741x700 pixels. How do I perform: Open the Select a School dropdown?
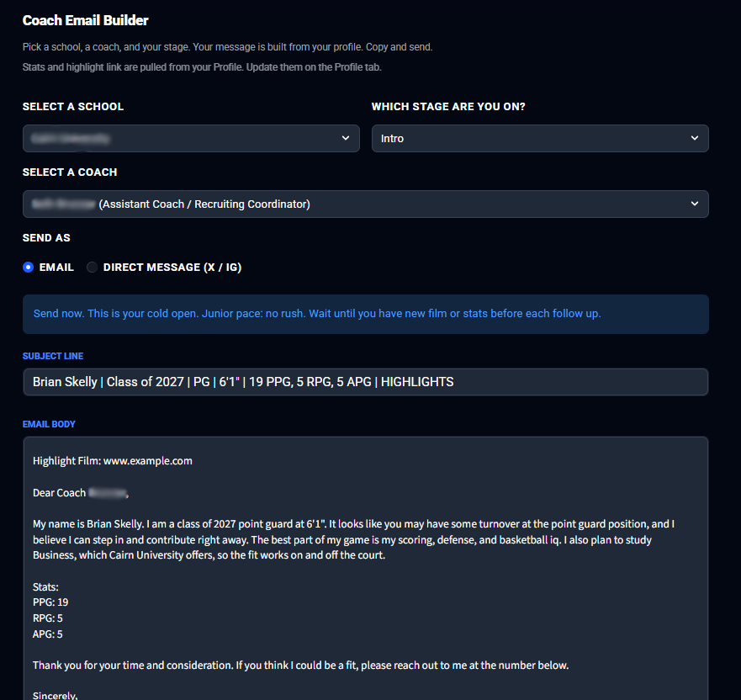[x=191, y=139]
